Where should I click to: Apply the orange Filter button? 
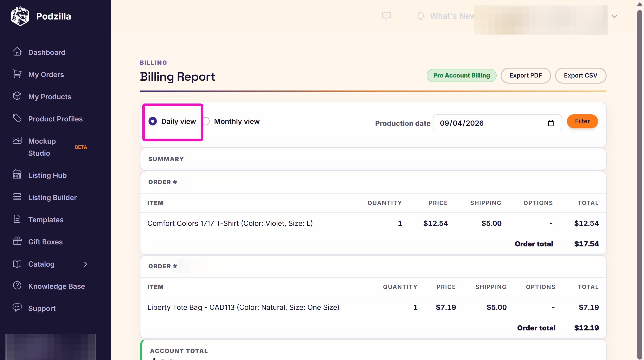point(582,121)
